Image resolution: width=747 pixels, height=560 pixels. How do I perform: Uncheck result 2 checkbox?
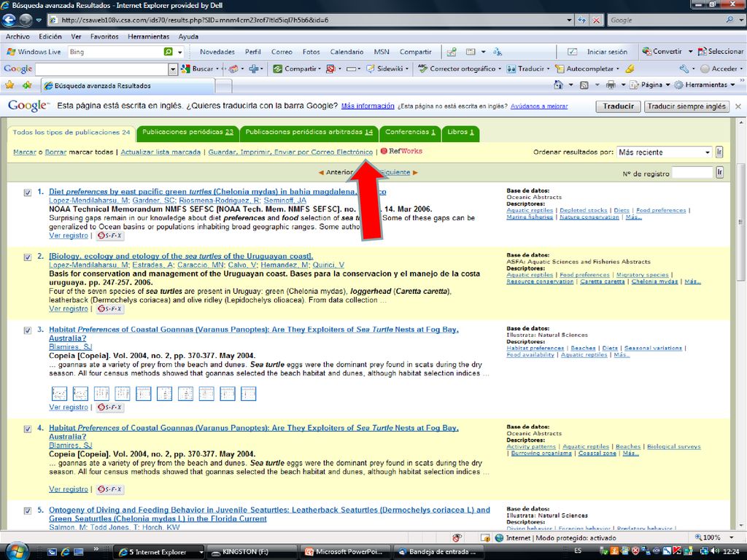tap(28, 257)
